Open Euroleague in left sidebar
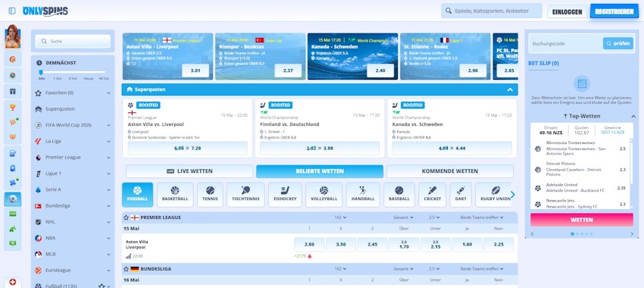Viewport: 644px width, 288px height. [x=73, y=271]
